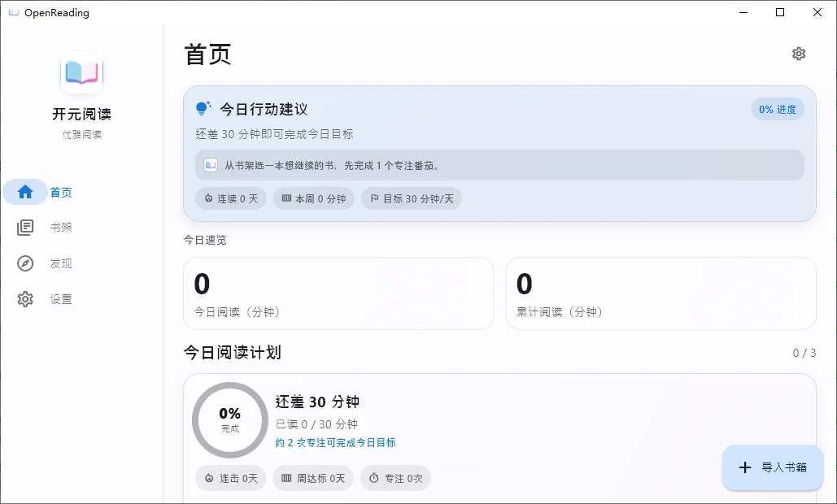Click the 本周 0 分钟 chip
The image size is (837, 504).
tap(314, 199)
